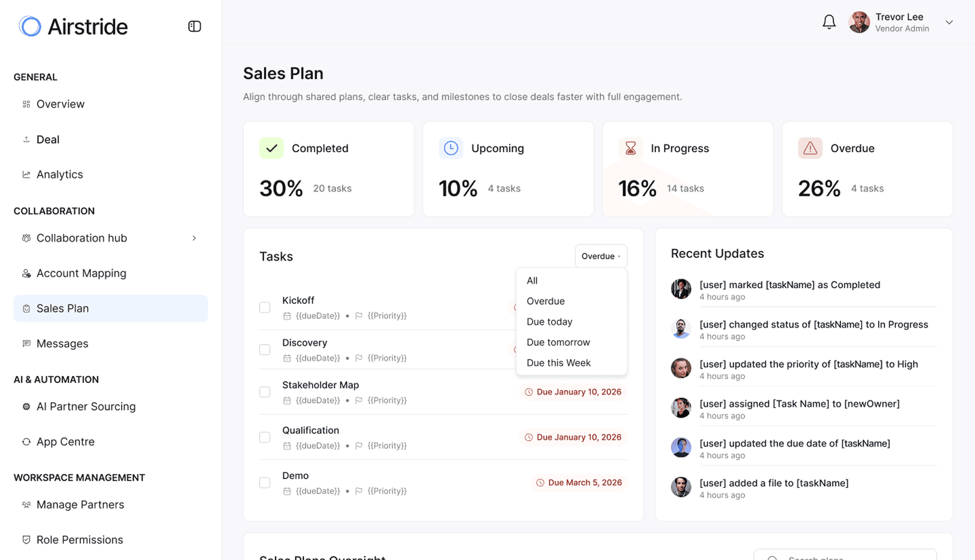This screenshot has width=975, height=560.
Task: Collapse the sidebar using the panel icon
Action: pos(194,26)
